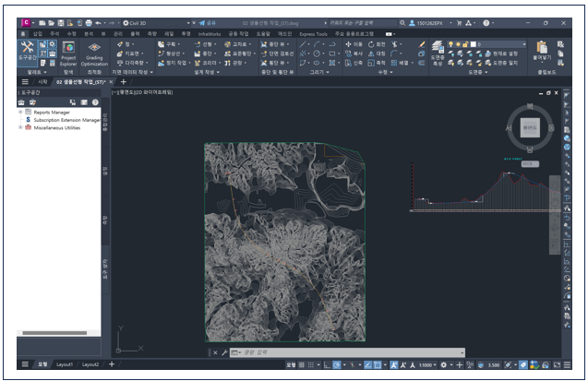Click the Save icon in quick access toolbar
The height and width of the screenshot is (381, 588).
click(x=61, y=21)
